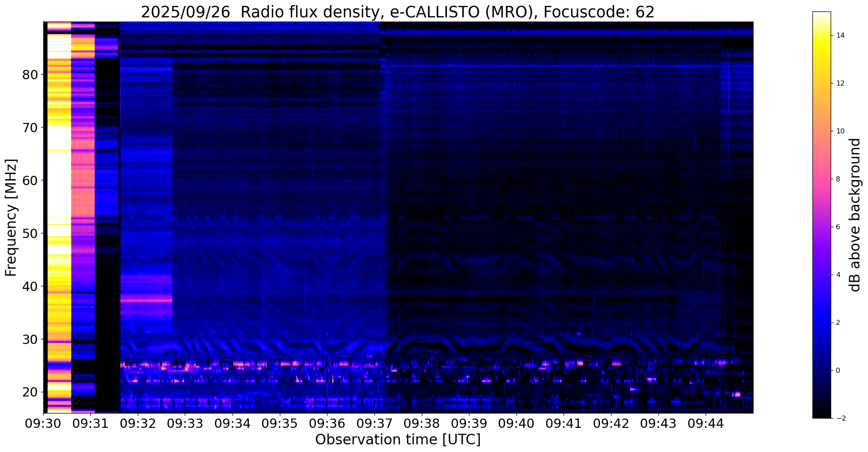Screen dimensions: 868x452
Task: Click the 09:43 time tick label
Action: (x=658, y=423)
